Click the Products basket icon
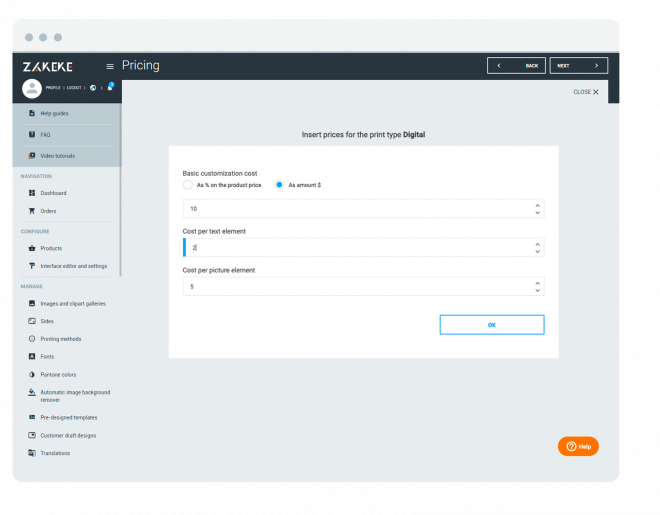Screen dimensions: 660x515 pos(32,248)
